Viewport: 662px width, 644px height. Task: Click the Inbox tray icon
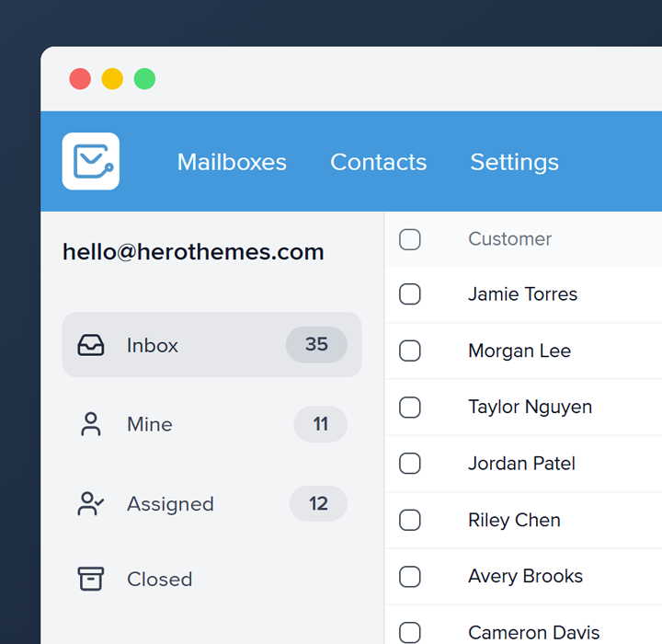(x=91, y=345)
